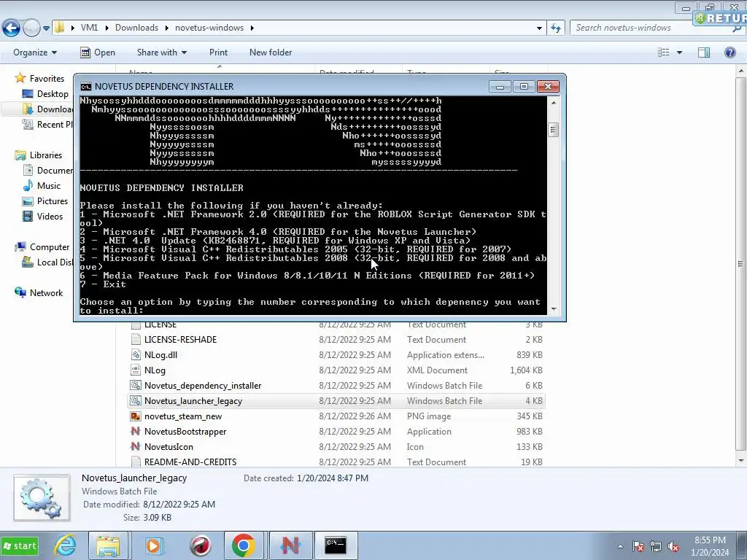Select Recent Places in navigation pane

tap(47, 124)
